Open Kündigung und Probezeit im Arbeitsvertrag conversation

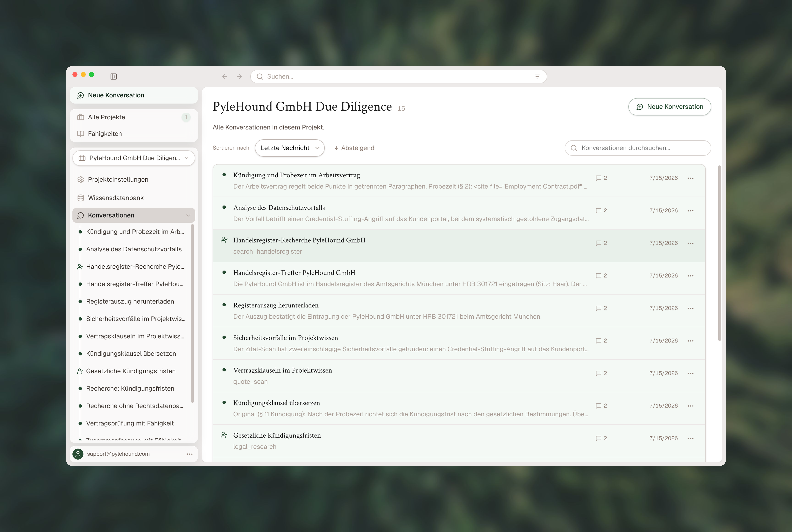pyautogui.click(x=459, y=180)
